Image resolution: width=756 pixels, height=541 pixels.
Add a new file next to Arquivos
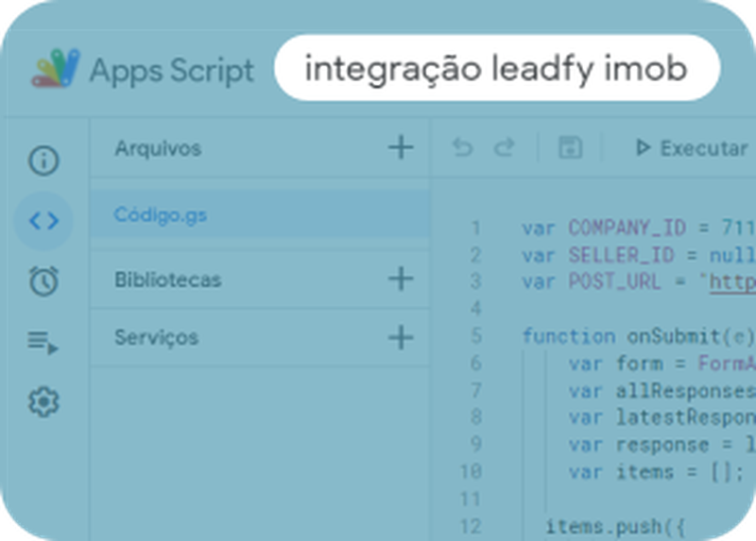(x=401, y=147)
